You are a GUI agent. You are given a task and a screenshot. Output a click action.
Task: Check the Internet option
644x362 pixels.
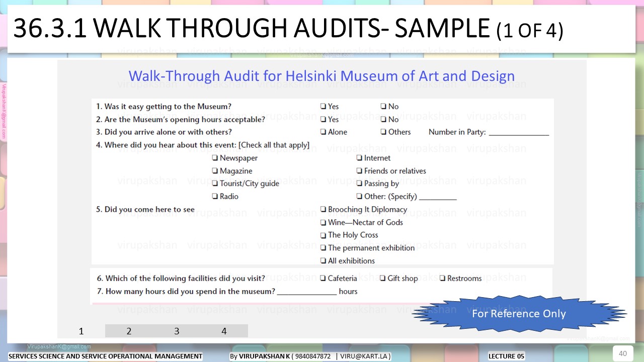(359, 158)
